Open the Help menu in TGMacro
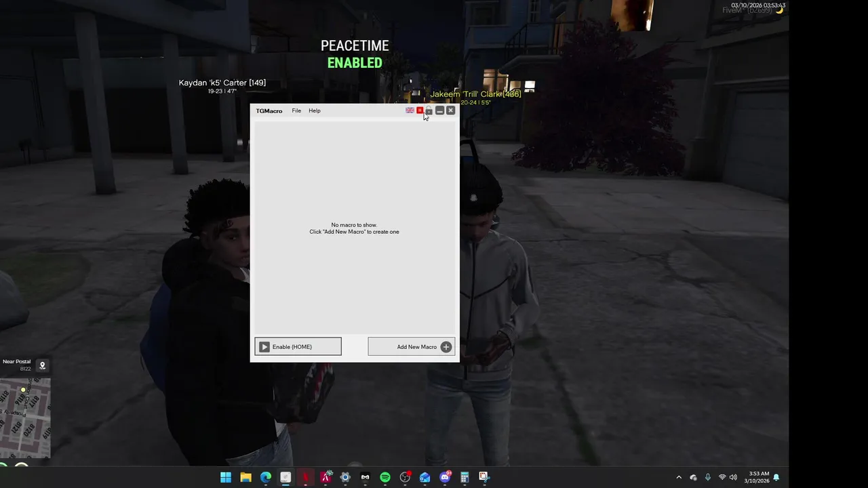Screen dimensions: 868x488 click(x=315, y=110)
